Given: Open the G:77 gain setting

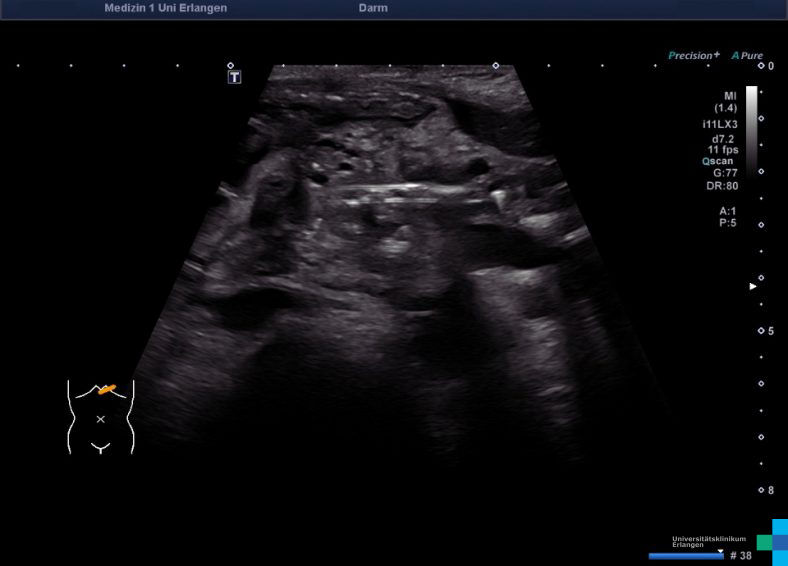Looking at the screenshot, I should [x=725, y=173].
